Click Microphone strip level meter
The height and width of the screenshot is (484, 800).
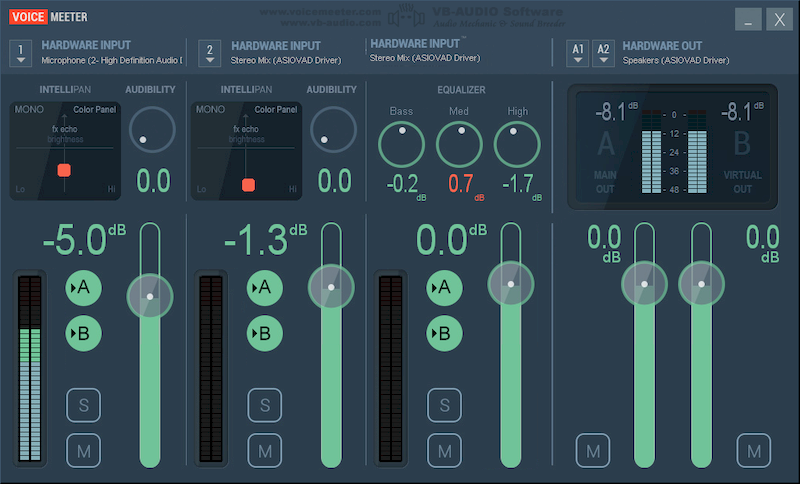coord(30,369)
